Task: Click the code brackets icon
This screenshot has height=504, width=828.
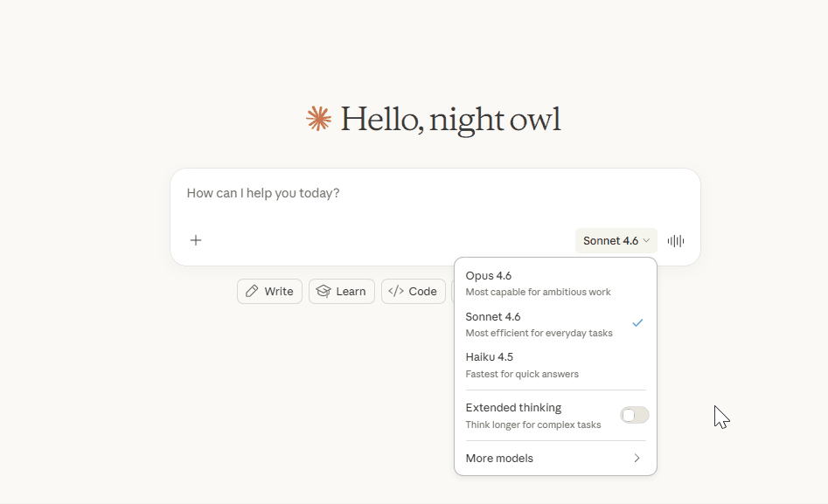Action: point(396,292)
